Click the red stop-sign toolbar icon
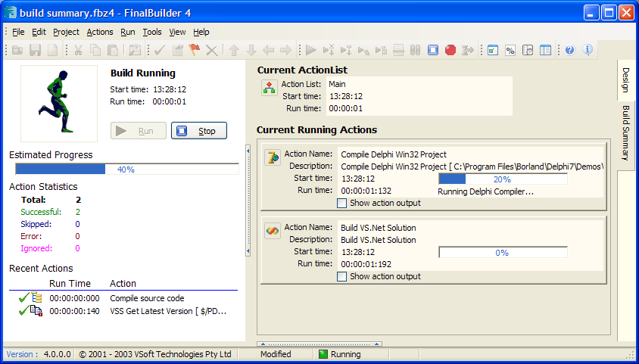This screenshot has height=364, width=639. (450, 50)
